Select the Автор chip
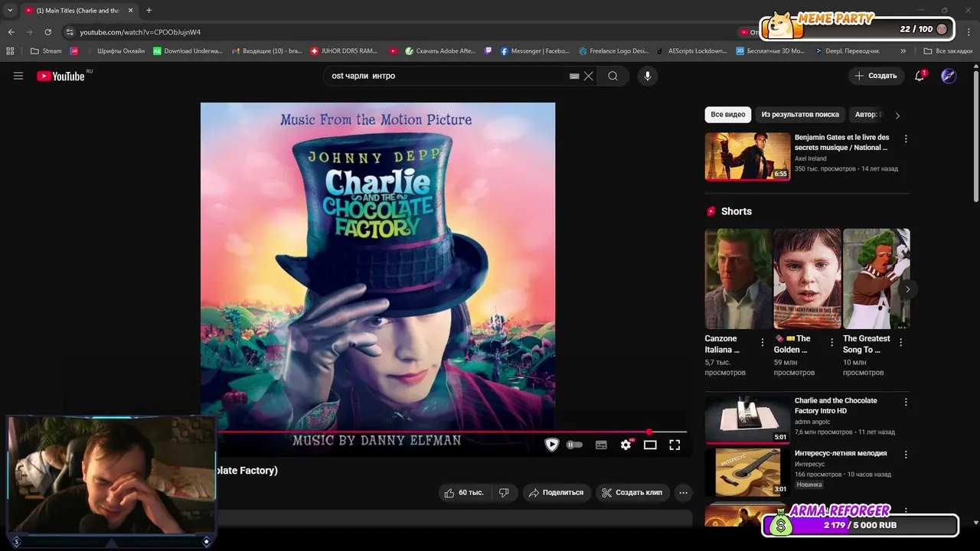The image size is (980, 551). (x=868, y=115)
